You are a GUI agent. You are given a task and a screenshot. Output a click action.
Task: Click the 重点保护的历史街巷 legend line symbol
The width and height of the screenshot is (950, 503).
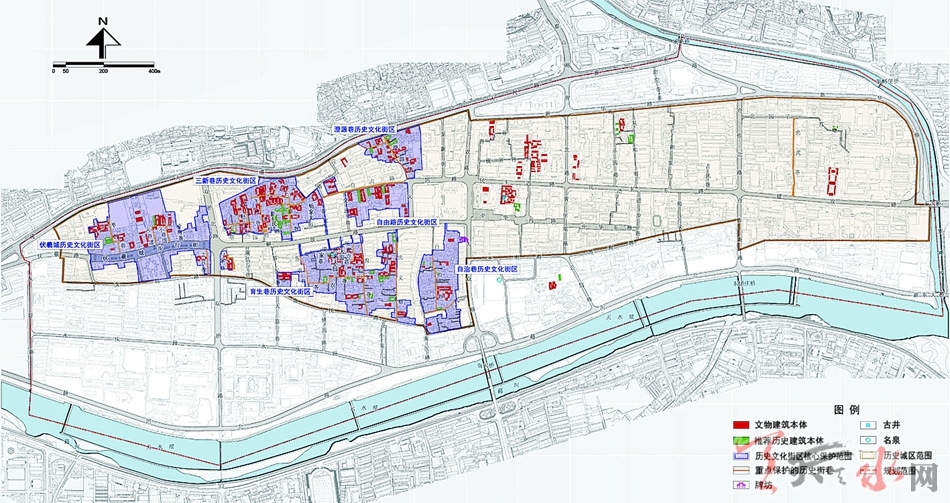point(740,468)
